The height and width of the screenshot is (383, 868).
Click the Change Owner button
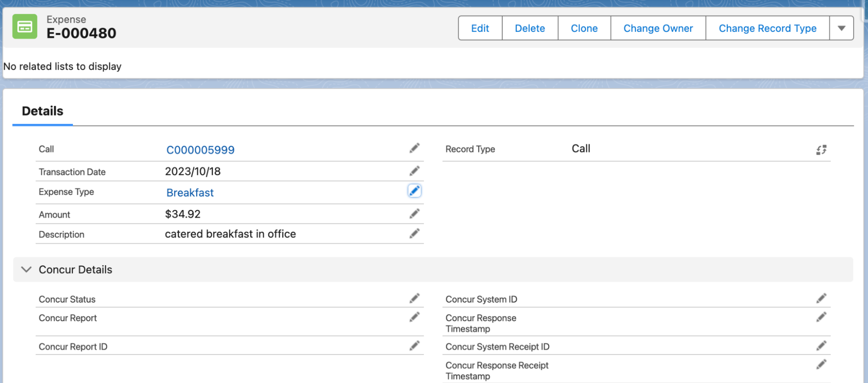657,28
